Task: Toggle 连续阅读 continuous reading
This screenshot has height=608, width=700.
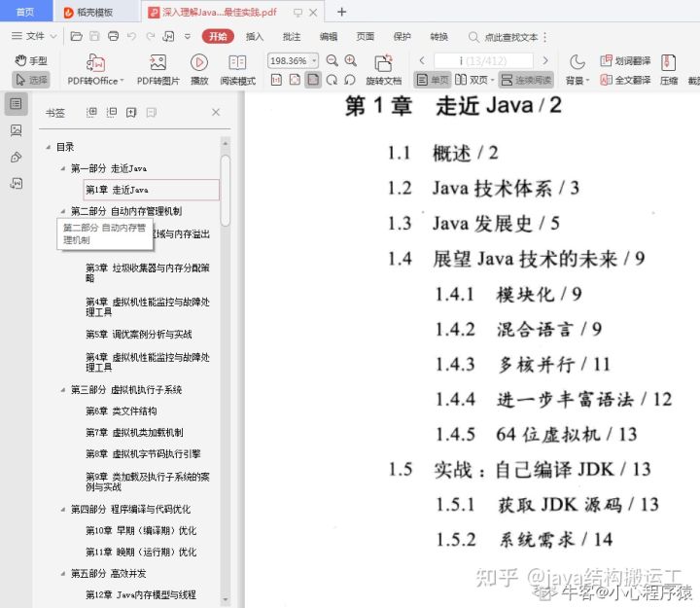Action: [x=526, y=80]
